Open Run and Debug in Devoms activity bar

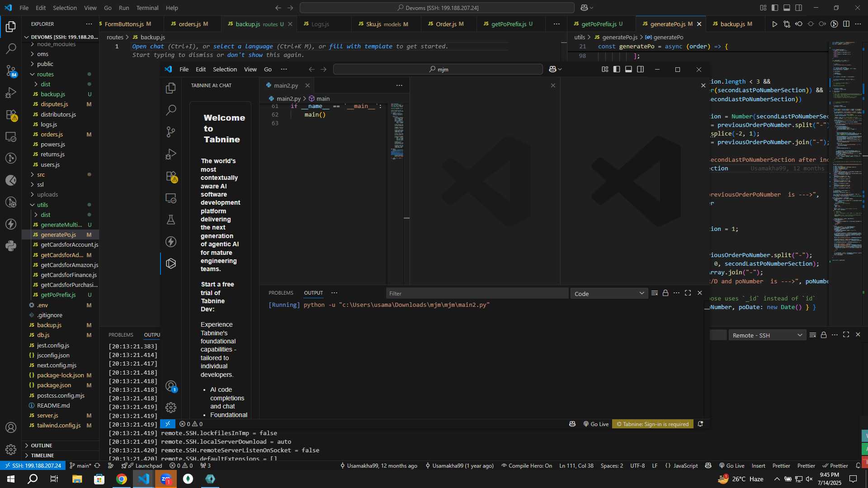point(11,93)
